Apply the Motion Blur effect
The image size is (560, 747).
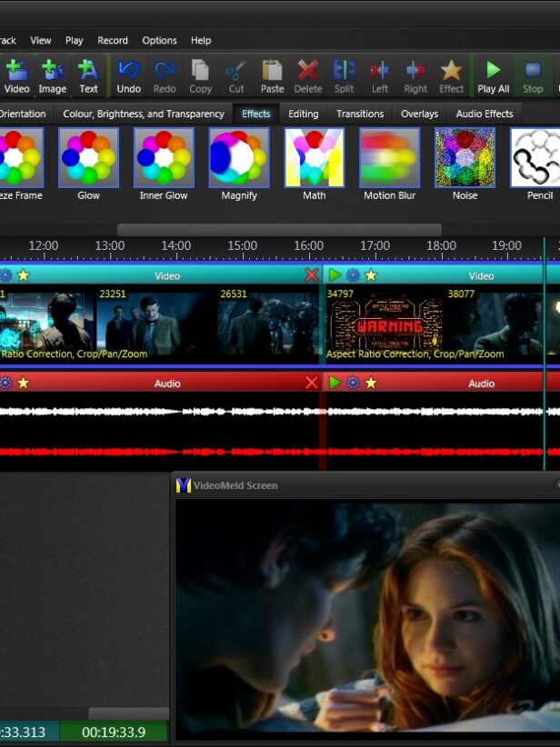[x=389, y=157]
